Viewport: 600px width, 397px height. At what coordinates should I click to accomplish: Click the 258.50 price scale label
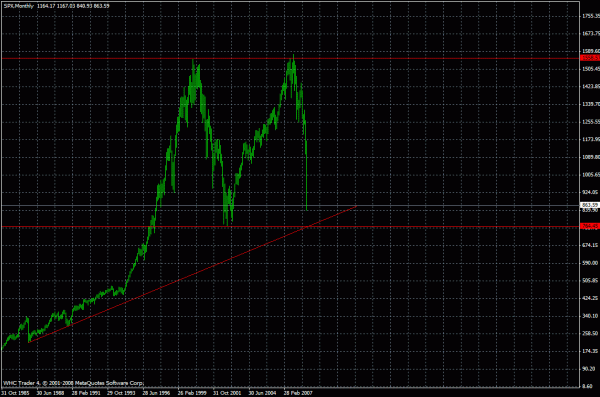point(590,333)
